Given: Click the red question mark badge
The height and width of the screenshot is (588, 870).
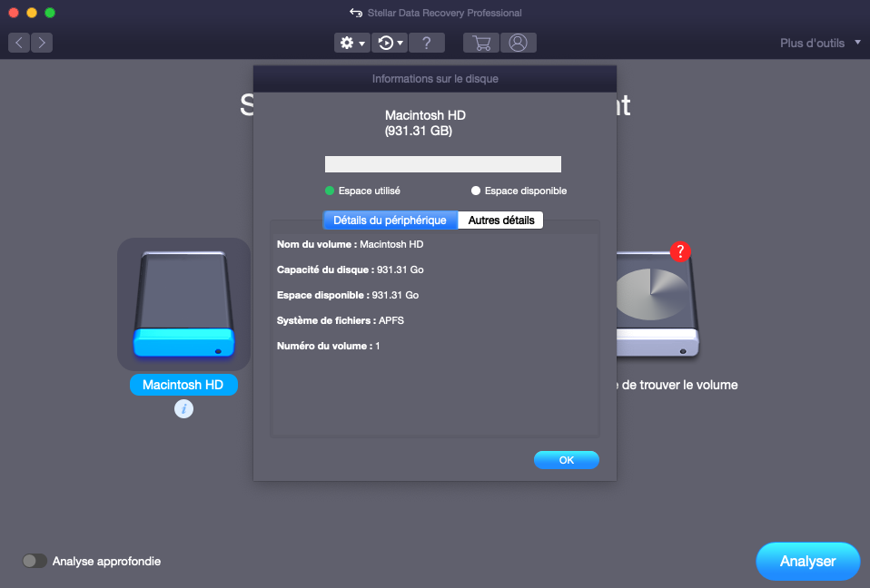Looking at the screenshot, I should click(x=680, y=251).
